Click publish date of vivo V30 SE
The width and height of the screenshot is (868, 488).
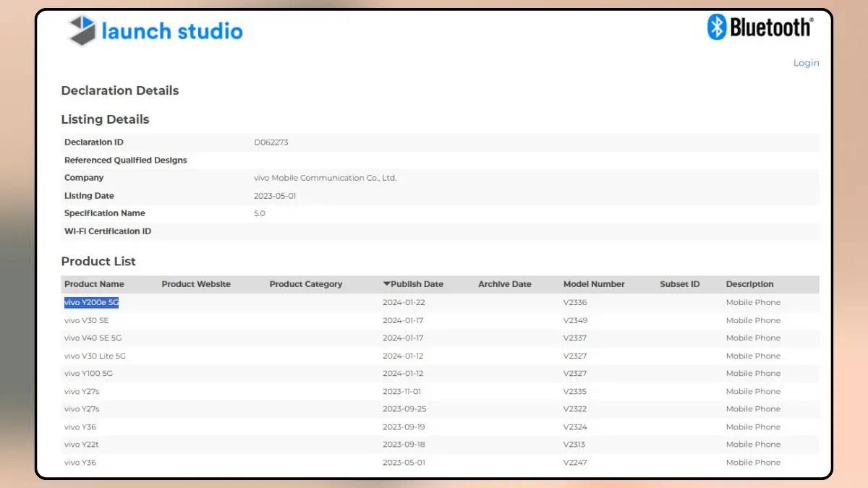tap(404, 320)
